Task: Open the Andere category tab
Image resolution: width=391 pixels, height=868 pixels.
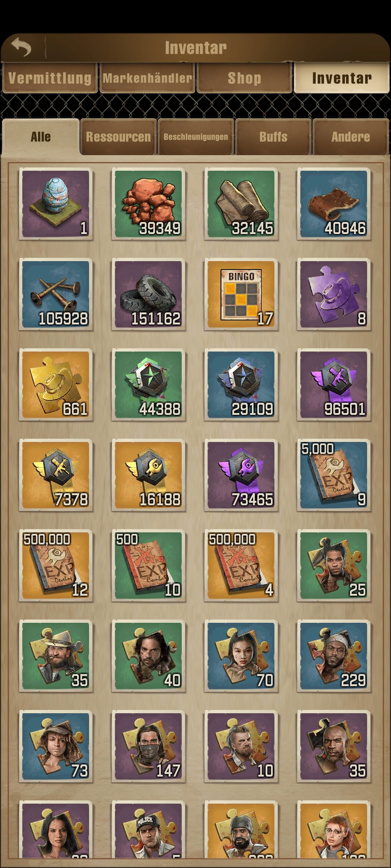Action: 351,137
